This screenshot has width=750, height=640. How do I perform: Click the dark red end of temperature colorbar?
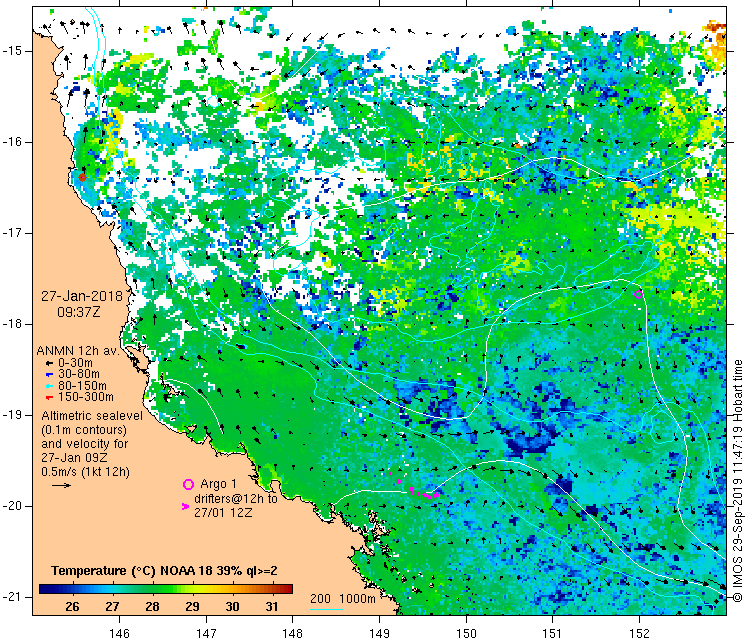coord(286,589)
